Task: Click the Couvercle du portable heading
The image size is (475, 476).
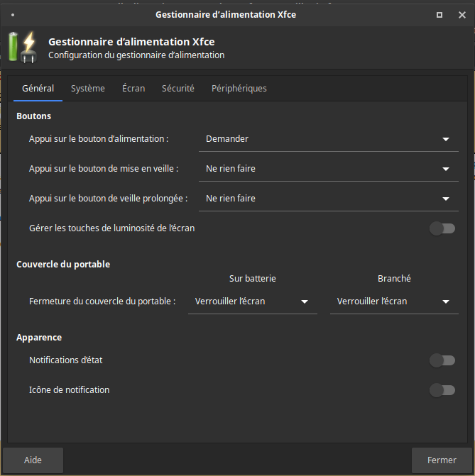Action: (63, 265)
